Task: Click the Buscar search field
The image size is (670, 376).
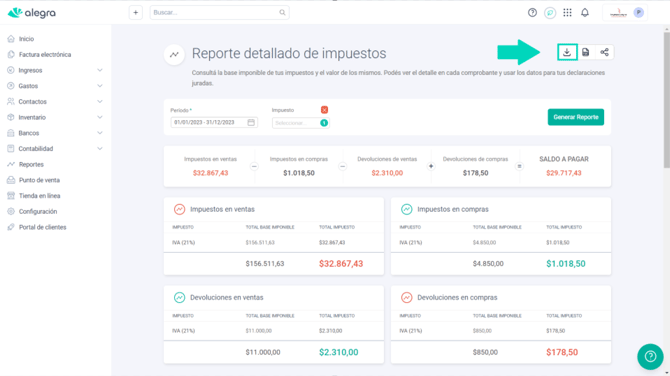Action: (x=219, y=12)
